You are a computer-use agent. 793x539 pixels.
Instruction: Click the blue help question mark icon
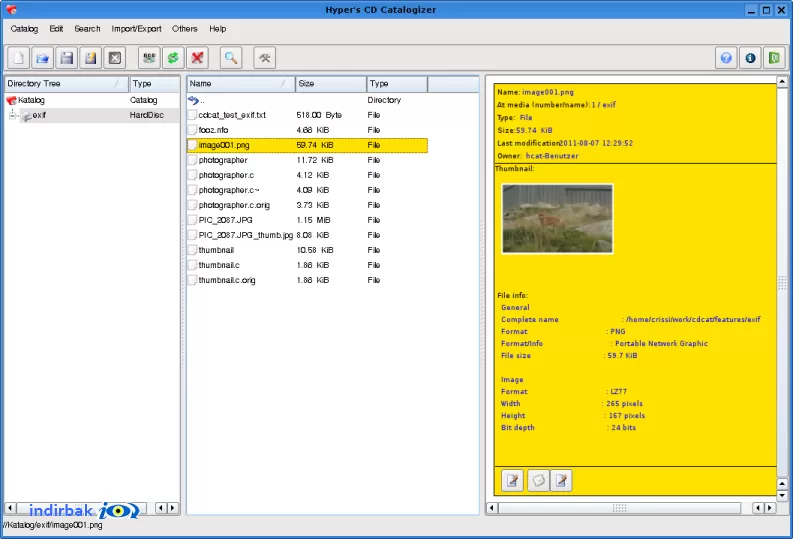726,58
